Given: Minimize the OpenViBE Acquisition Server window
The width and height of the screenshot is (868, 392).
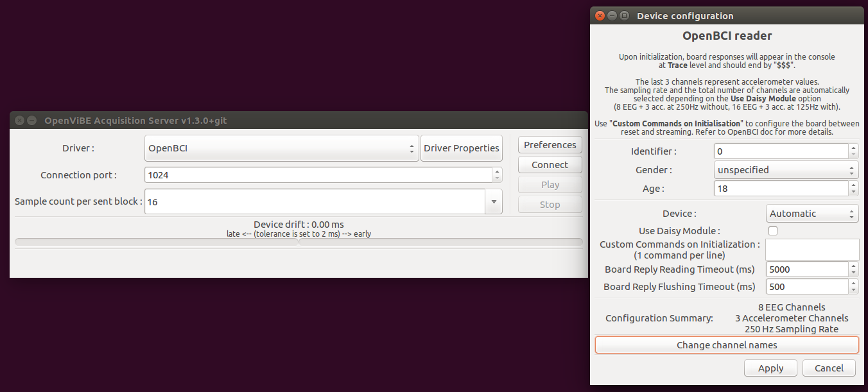Looking at the screenshot, I should tap(31, 121).
